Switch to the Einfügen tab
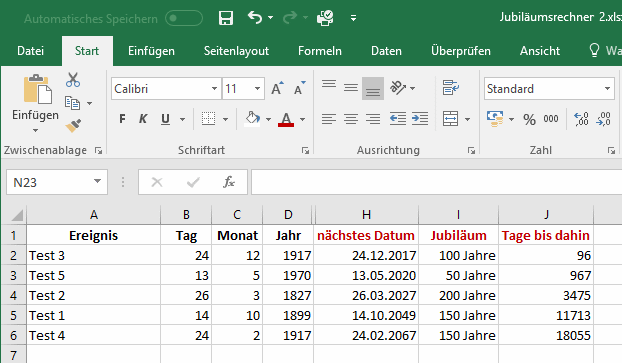 151,51
